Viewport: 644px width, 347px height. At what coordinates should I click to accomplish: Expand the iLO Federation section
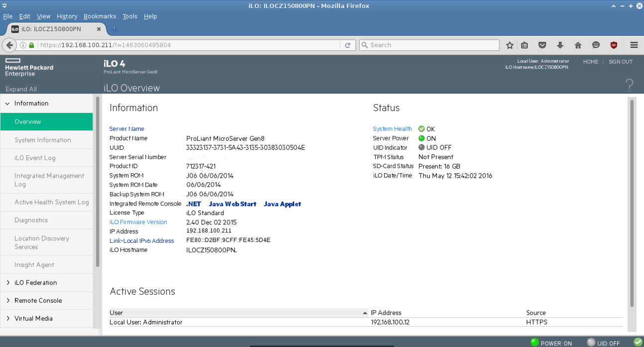click(x=35, y=282)
